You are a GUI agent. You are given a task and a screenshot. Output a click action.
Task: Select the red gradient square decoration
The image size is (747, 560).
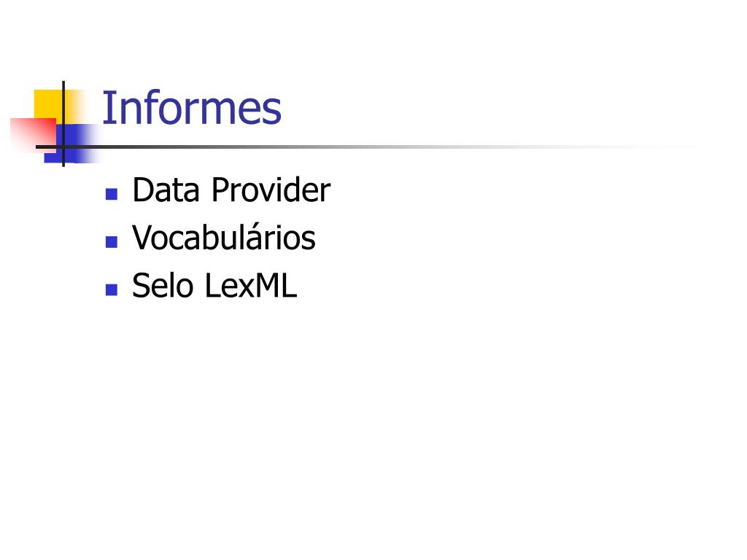click(x=32, y=134)
